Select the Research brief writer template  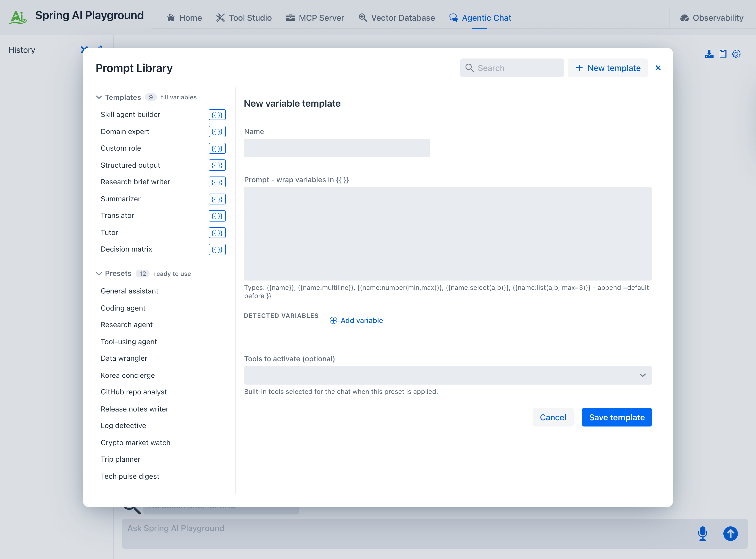point(135,182)
